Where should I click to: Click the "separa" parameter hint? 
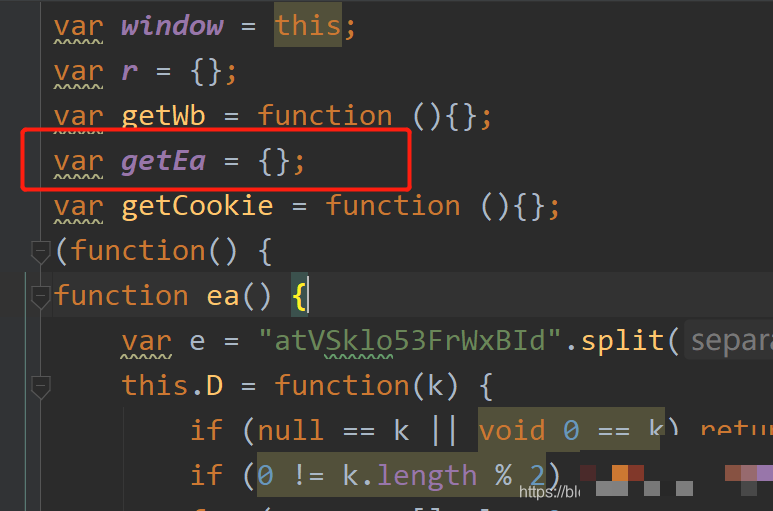click(x=730, y=341)
